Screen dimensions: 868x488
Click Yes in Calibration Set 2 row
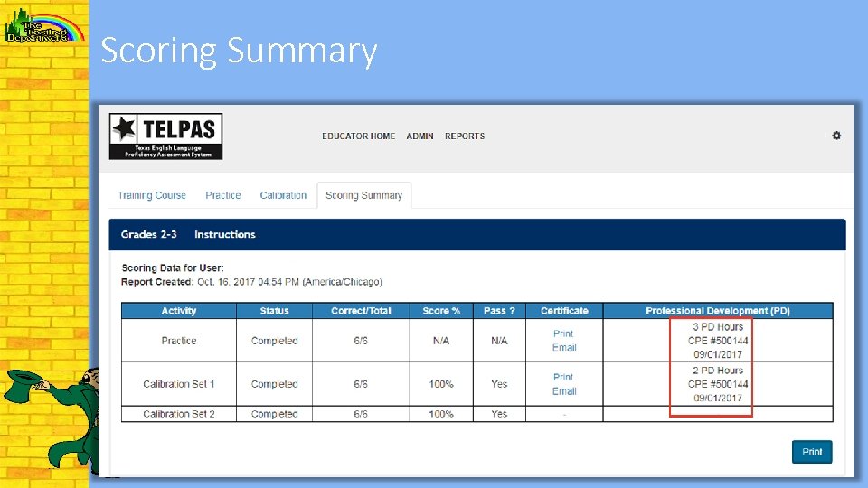tap(499, 414)
